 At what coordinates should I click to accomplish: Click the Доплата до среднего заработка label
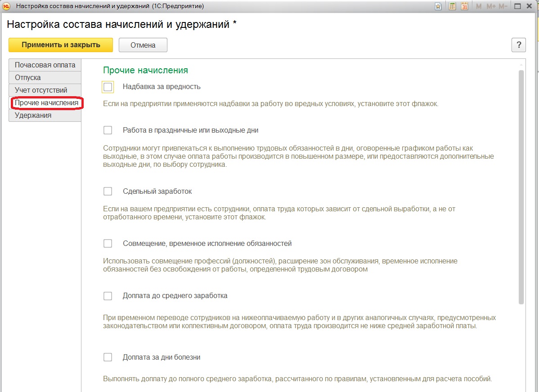(x=175, y=296)
